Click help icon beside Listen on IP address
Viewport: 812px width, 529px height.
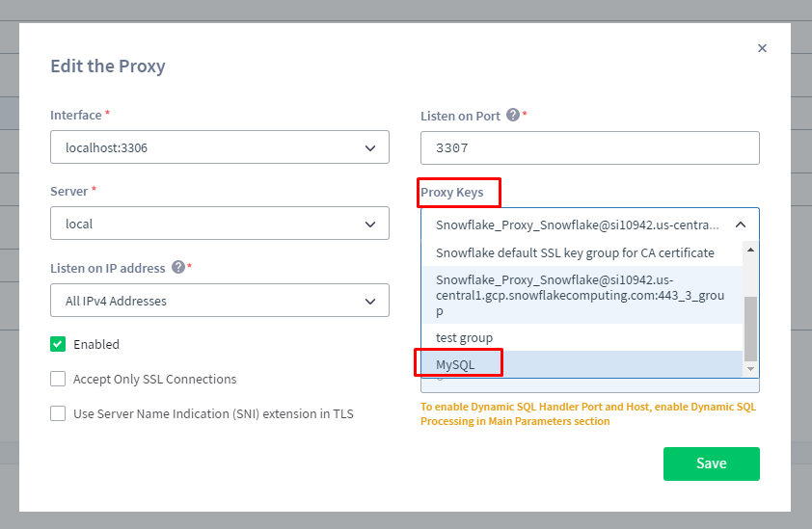click(178, 267)
